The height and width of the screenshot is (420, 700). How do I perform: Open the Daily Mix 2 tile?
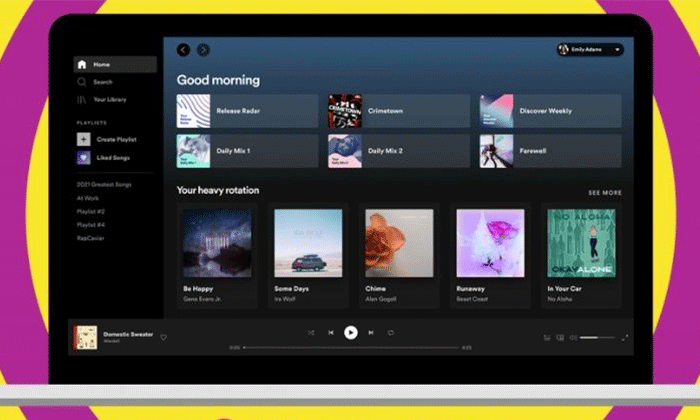pos(399,151)
